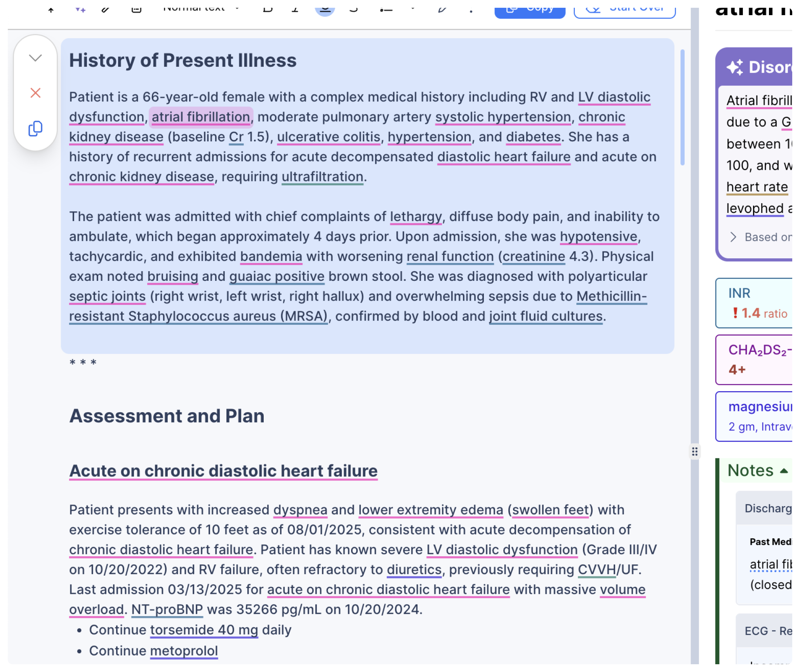Open the magnesium 2 gm order card
The width and height of the screenshot is (800, 672).
[x=754, y=417]
